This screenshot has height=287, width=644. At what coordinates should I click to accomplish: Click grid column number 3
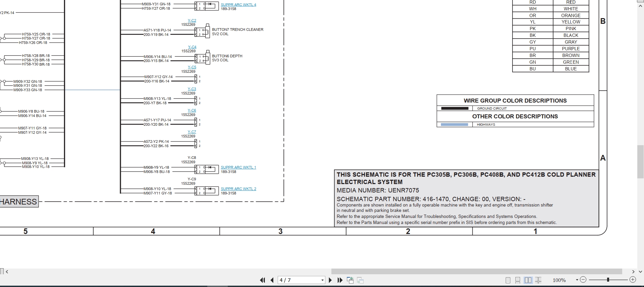point(280,231)
